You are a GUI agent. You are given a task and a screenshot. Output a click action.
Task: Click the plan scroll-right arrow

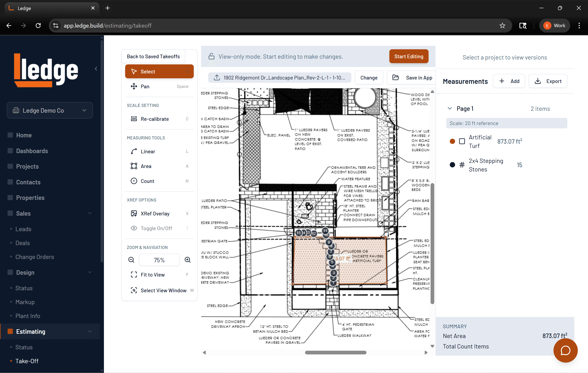[x=426, y=353]
